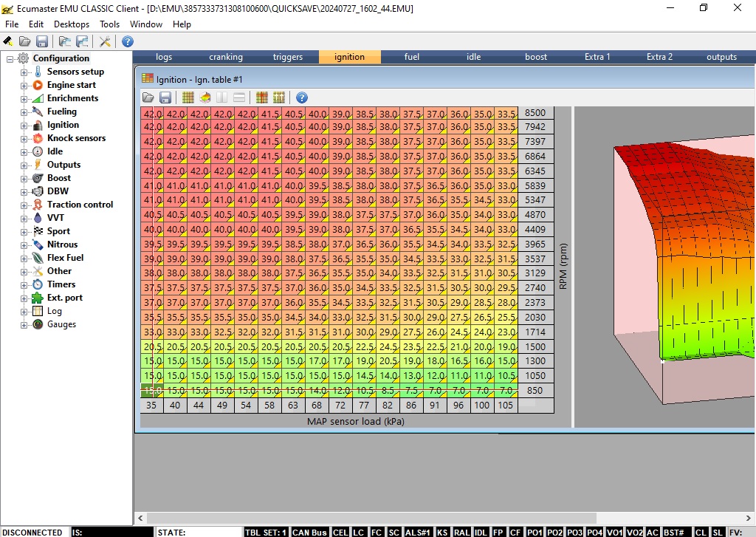Viewport: 756px width, 537px height.
Task: Click the TBL SET: 1 status indicator
Action: (266, 532)
